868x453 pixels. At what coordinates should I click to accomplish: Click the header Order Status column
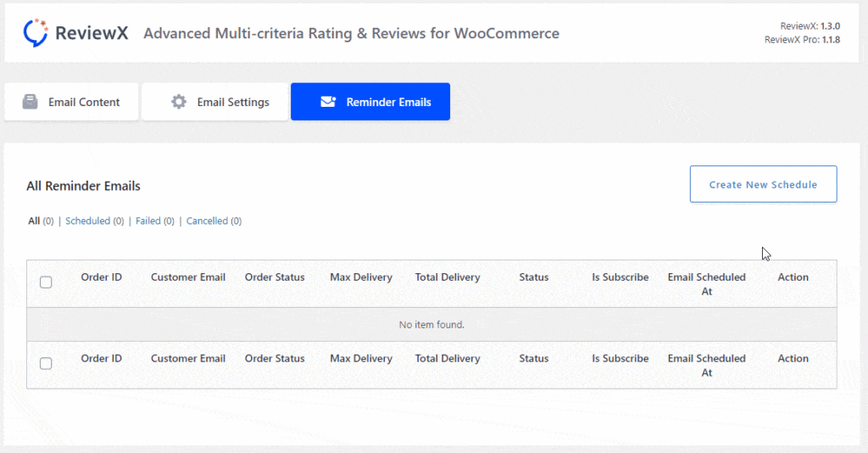pyautogui.click(x=275, y=277)
